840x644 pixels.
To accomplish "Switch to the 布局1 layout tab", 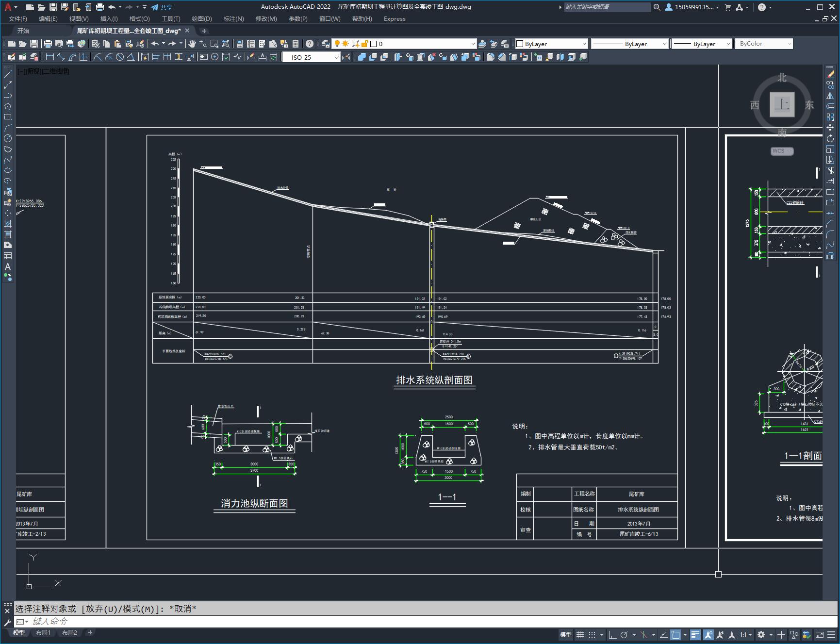I will pyautogui.click(x=43, y=633).
